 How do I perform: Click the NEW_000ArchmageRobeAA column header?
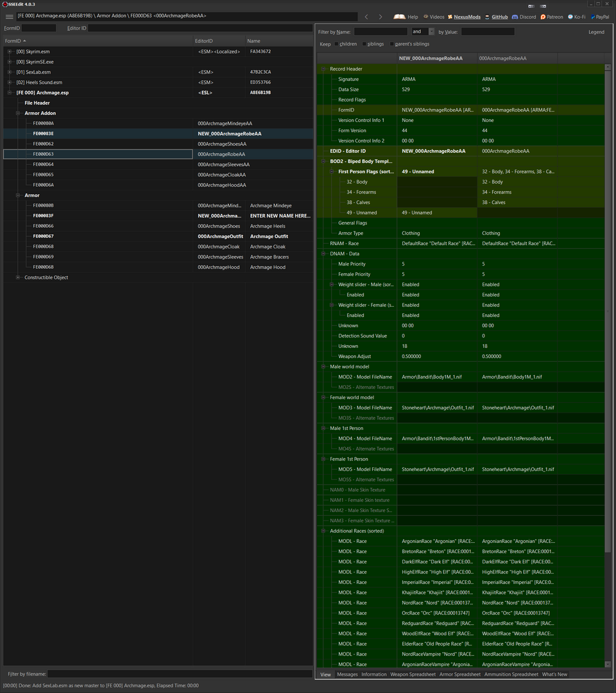pyautogui.click(x=437, y=58)
